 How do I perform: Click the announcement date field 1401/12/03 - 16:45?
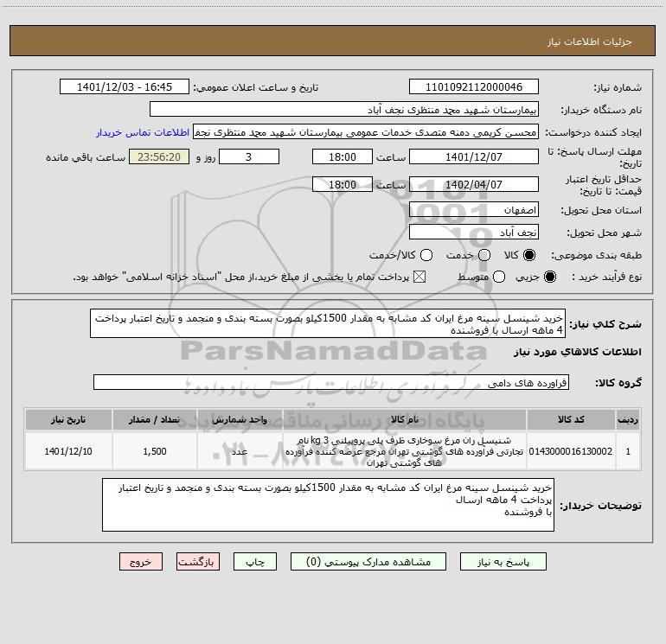[125, 86]
